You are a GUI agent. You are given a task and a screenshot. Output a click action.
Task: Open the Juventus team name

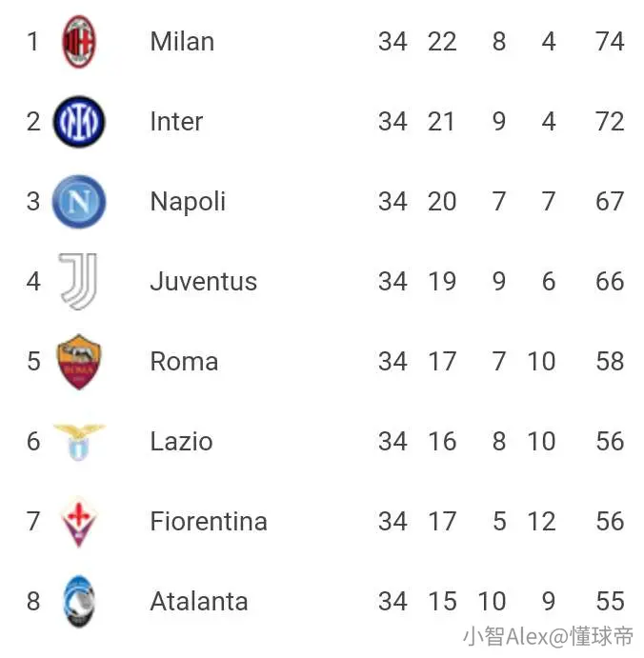click(x=204, y=281)
